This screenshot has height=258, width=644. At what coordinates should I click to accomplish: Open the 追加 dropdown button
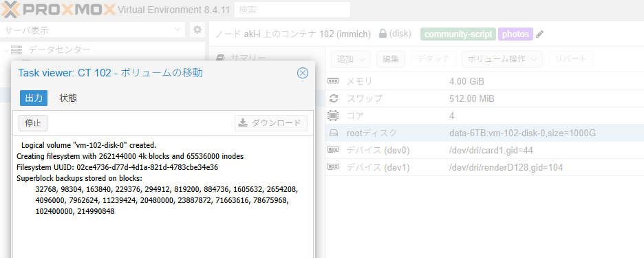351,59
